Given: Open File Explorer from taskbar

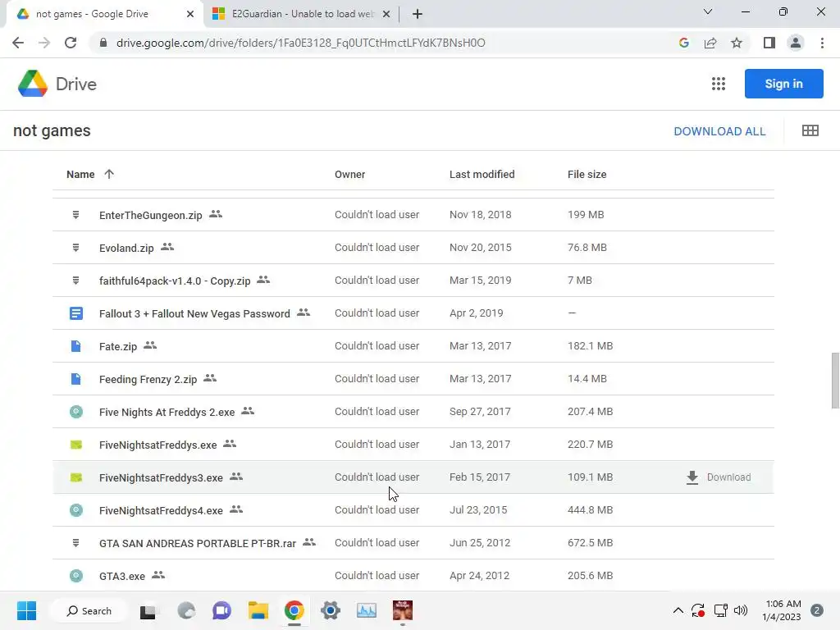Looking at the screenshot, I should pyautogui.click(x=258, y=610).
